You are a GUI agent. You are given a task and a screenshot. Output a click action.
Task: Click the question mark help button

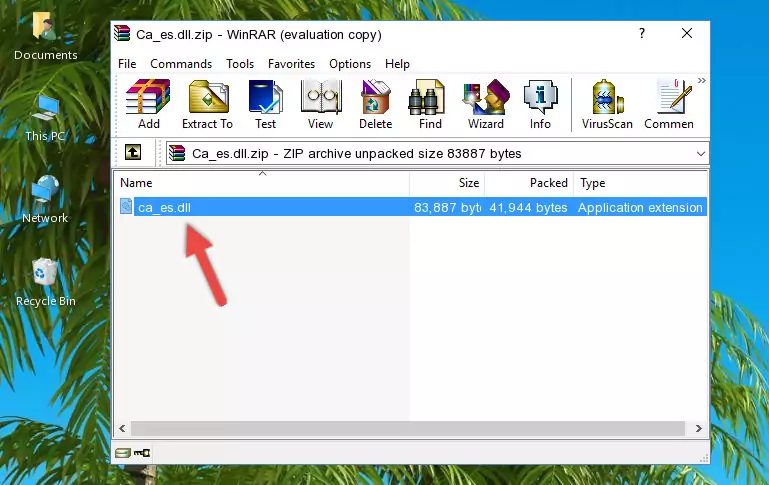[642, 33]
